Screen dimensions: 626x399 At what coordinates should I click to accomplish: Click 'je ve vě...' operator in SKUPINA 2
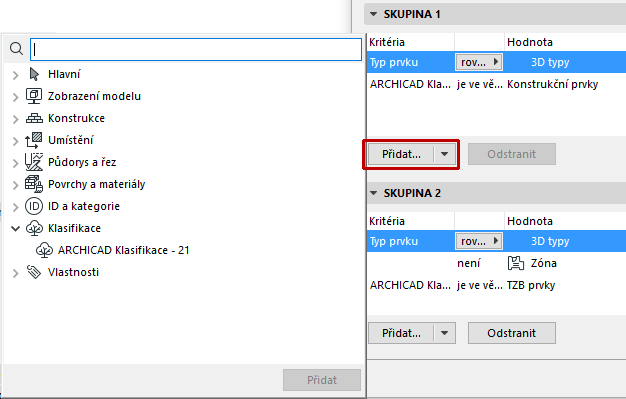click(479, 285)
